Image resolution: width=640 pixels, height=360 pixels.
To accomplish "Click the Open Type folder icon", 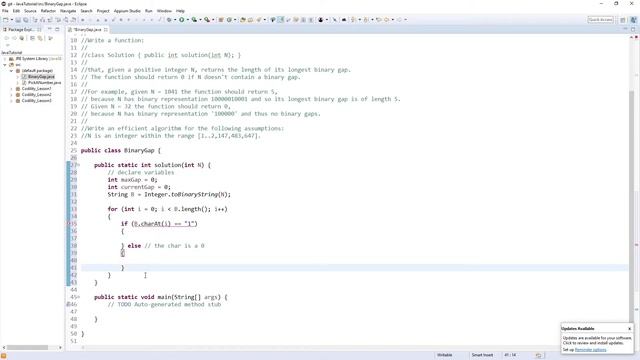I will (x=243, y=20).
